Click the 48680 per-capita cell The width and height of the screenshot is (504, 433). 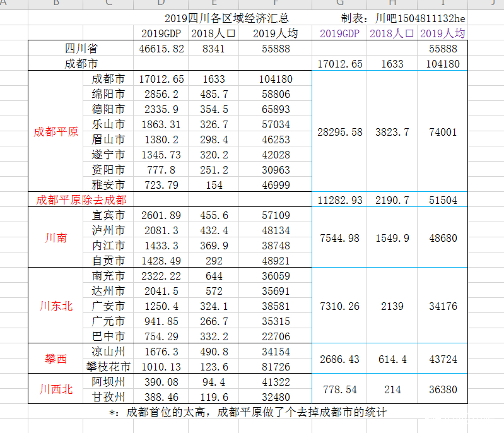coord(443,238)
